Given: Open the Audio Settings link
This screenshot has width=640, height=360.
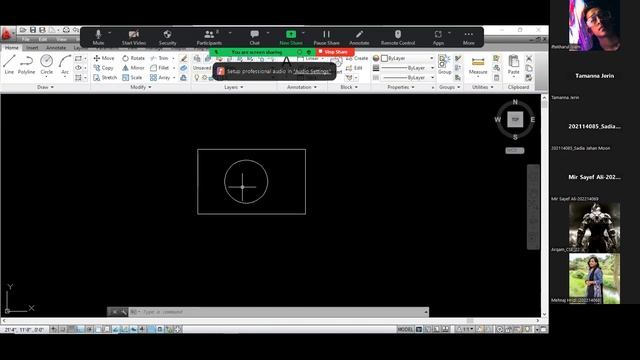Looking at the screenshot, I should coord(312,71).
